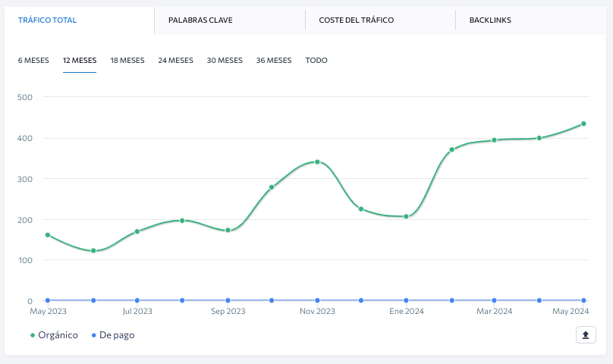Toggle the Orgánico legend series
613x364 pixels.
tap(55, 335)
